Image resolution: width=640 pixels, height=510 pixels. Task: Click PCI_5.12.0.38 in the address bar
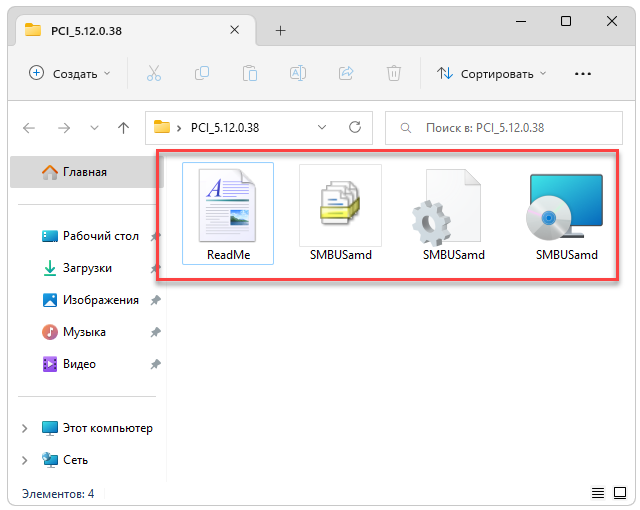point(225,128)
